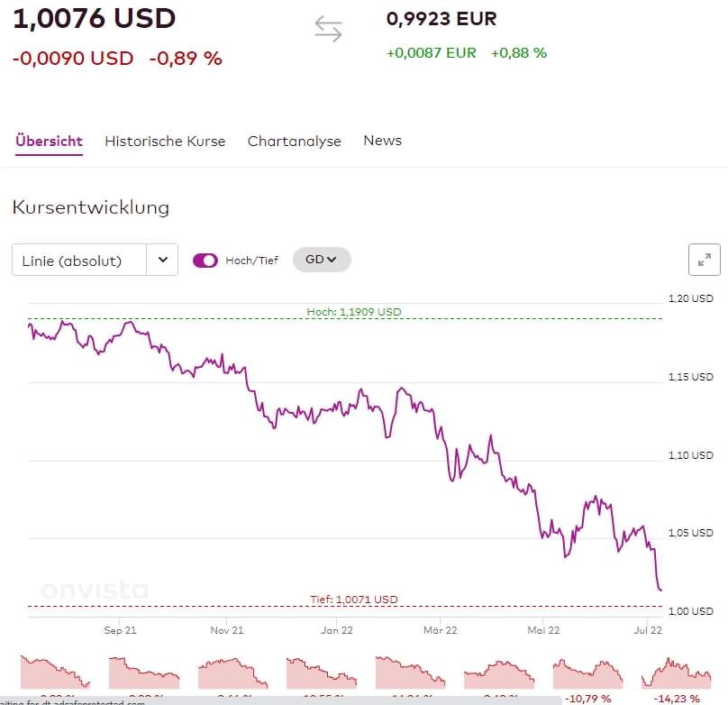The width and height of the screenshot is (728, 705).
Task: Expand chart to fullscreen view
Action: pyautogui.click(x=704, y=260)
